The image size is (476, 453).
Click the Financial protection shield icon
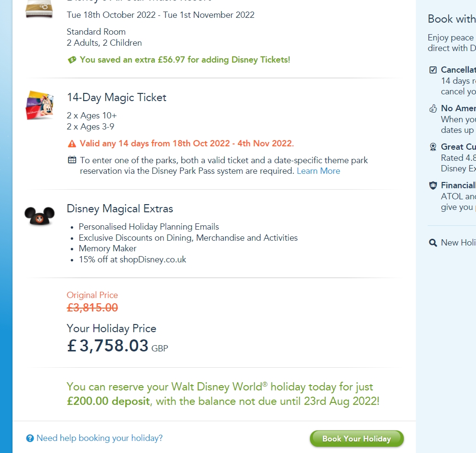[433, 185]
